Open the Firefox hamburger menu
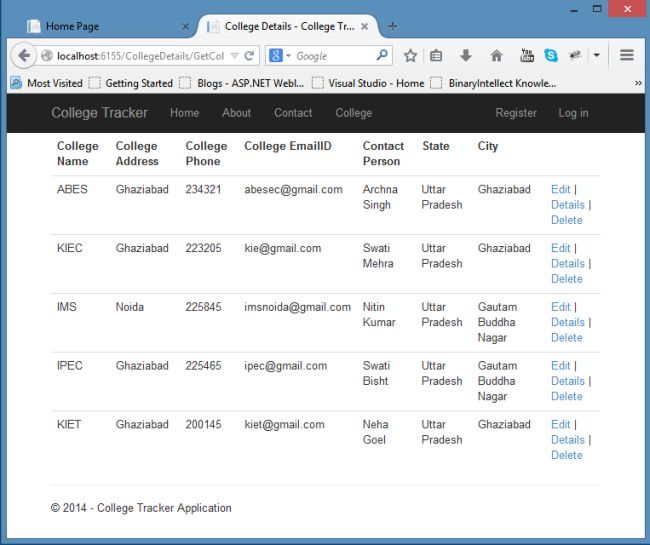 point(627,55)
